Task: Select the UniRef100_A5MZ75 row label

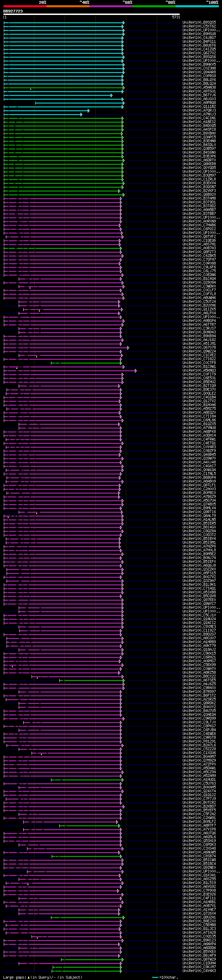Action: coord(199,408)
